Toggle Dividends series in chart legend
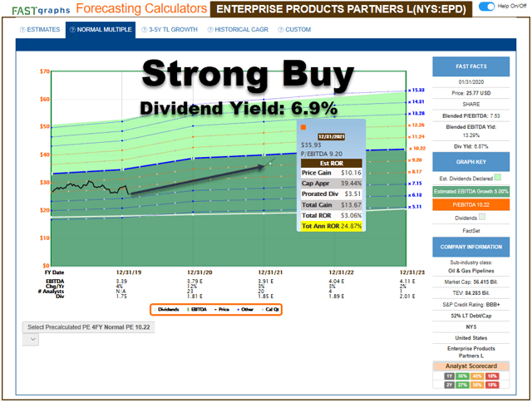The width and height of the screenshot is (532, 402). click(166, 310)
